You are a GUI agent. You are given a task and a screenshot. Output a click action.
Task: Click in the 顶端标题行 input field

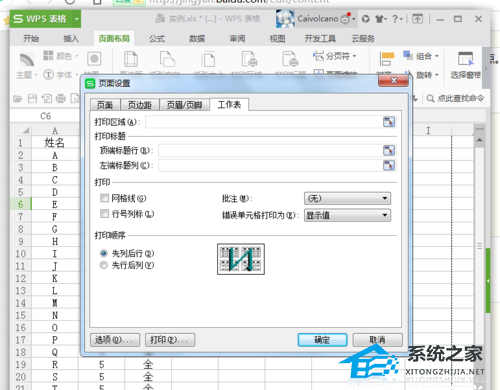click(x=270, y=150)
